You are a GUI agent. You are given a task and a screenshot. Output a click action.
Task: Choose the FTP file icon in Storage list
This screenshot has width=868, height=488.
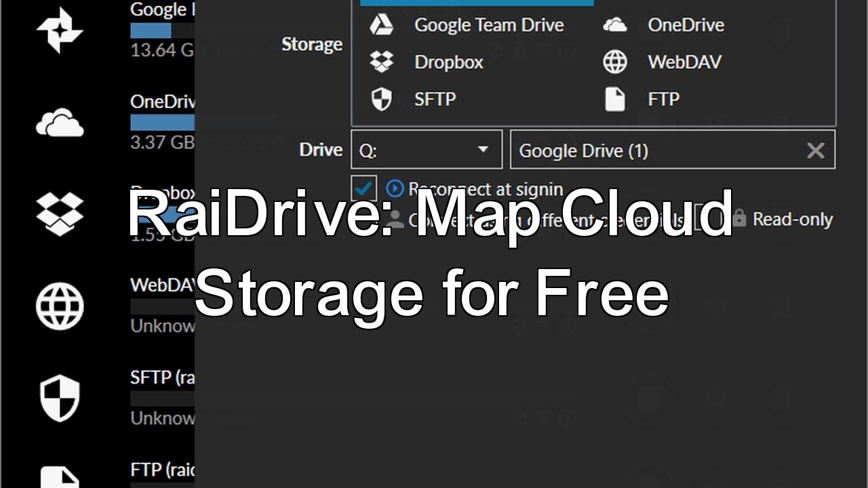click(x=614, y=99)
